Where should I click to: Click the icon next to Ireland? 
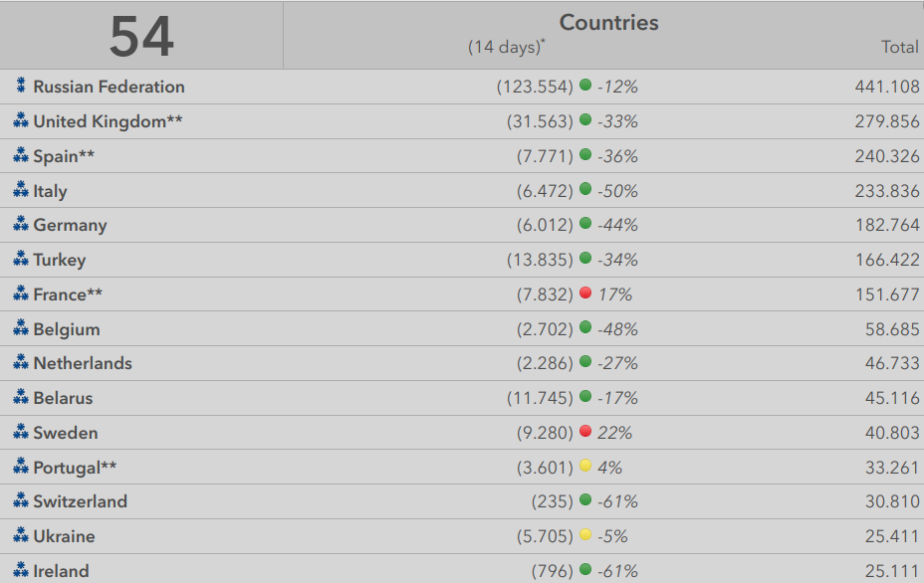pyautogui.click(x=20, y=570)
